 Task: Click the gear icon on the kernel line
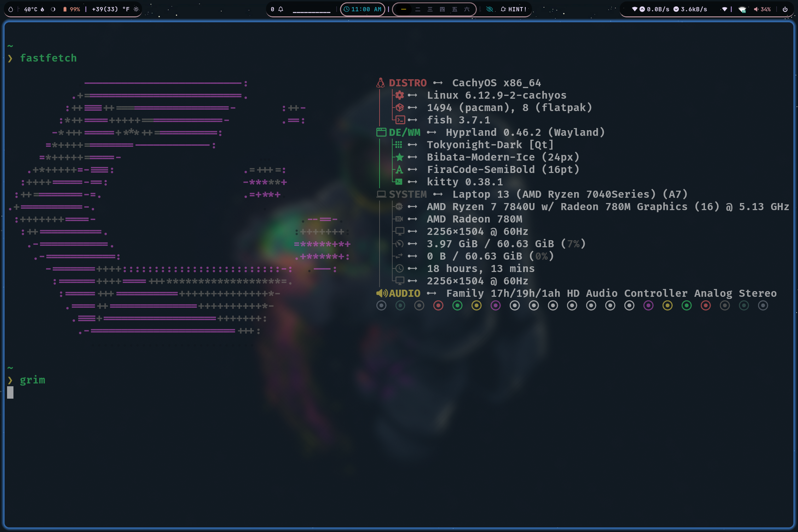coord(399,95)
